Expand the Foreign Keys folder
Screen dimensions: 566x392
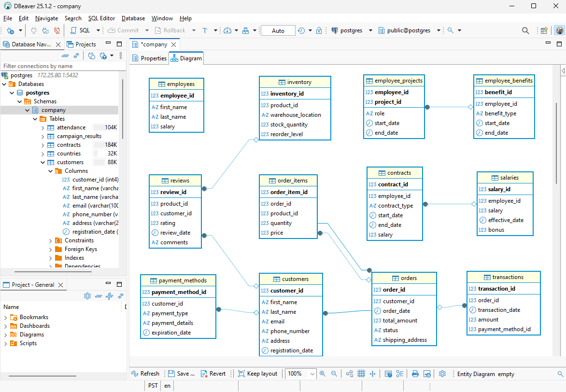50,250
